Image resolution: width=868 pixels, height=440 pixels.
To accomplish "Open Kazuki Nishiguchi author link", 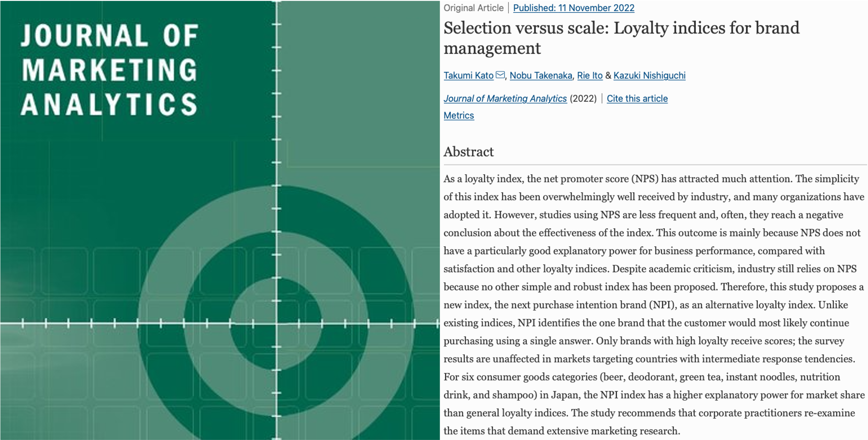I will click(x=649, y=75).
